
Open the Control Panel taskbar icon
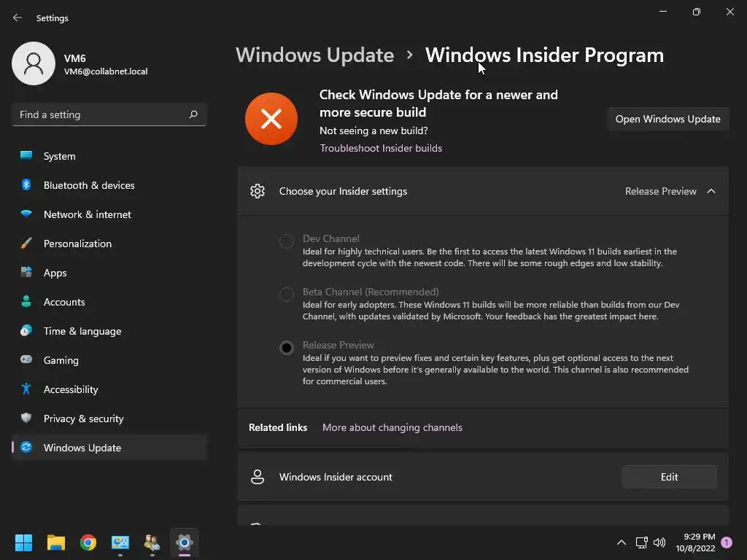pyautogui.click(x=120, y=542)
